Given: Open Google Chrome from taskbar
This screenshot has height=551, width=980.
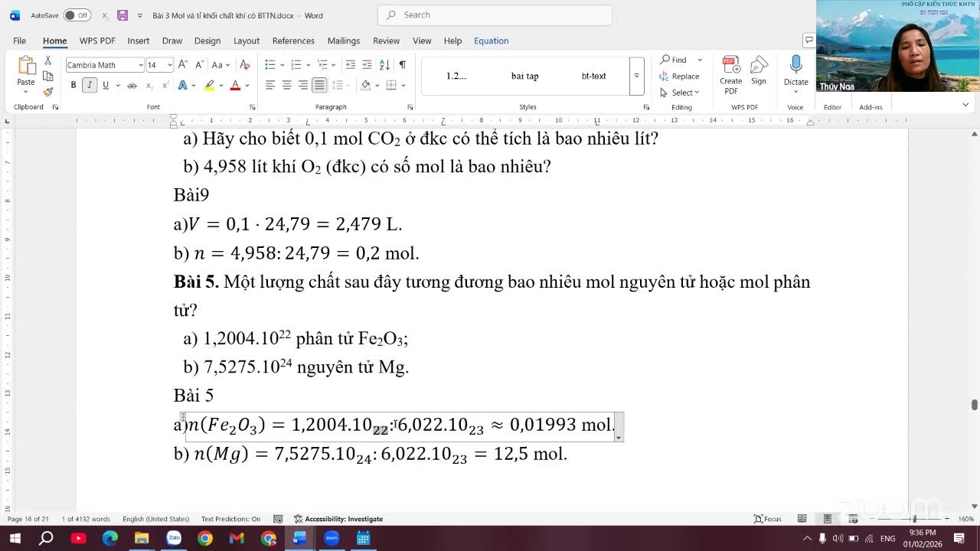Looking at the screenshot, I should [204, 539].
